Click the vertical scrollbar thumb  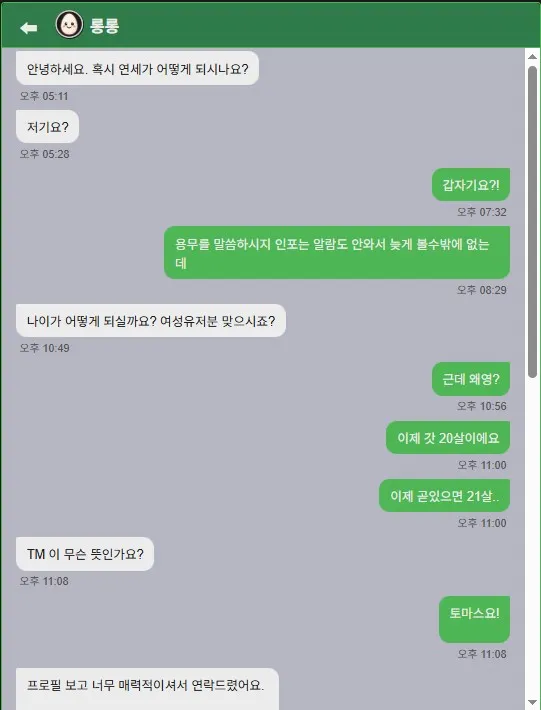click(x=532, y=222)
